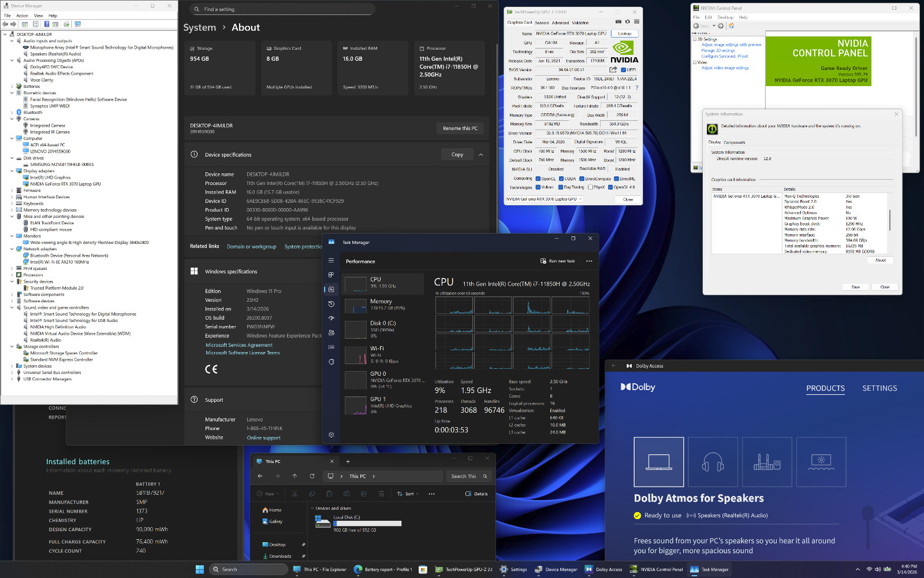The width and height of the screenshot is (924, 578).
Task: Select Dolby headphones product icon
Action: (x=713, y=462)
